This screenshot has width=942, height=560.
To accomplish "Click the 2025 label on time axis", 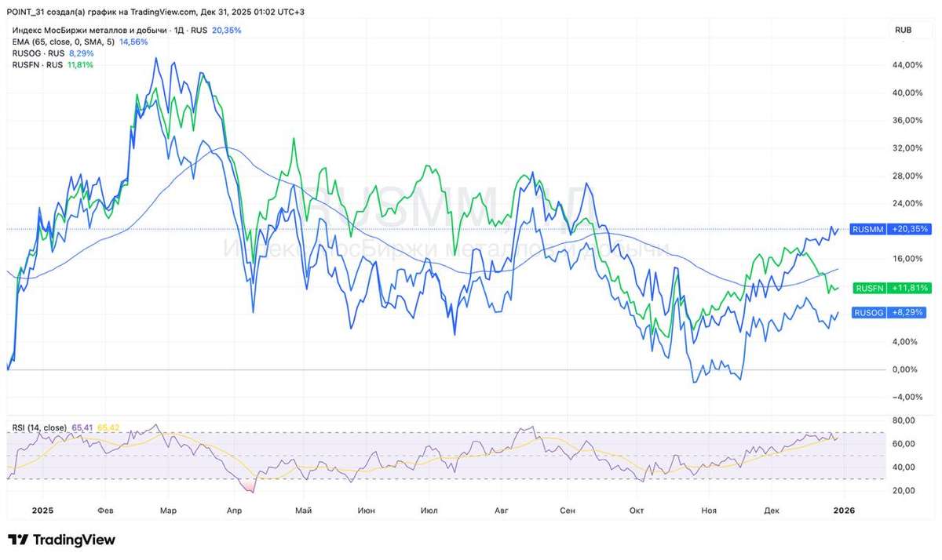I will click(42, 511).
